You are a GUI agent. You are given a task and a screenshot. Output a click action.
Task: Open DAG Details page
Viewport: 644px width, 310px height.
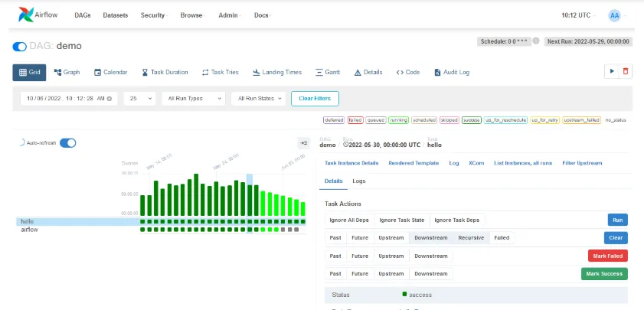click(x=368, y=72)
